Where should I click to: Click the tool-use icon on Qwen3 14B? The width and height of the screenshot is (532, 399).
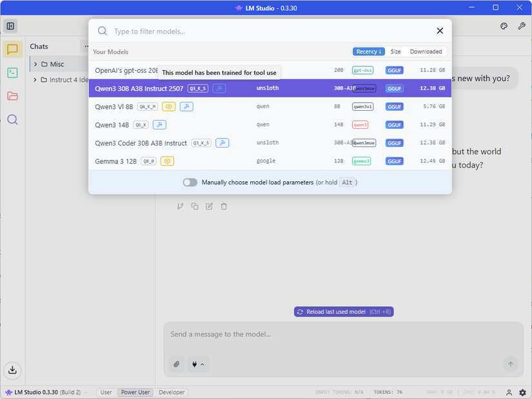(159, 125)
